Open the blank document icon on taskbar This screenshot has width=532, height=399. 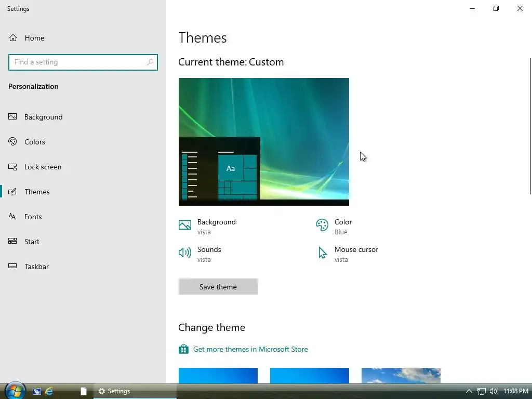click(x=84, y=391)
